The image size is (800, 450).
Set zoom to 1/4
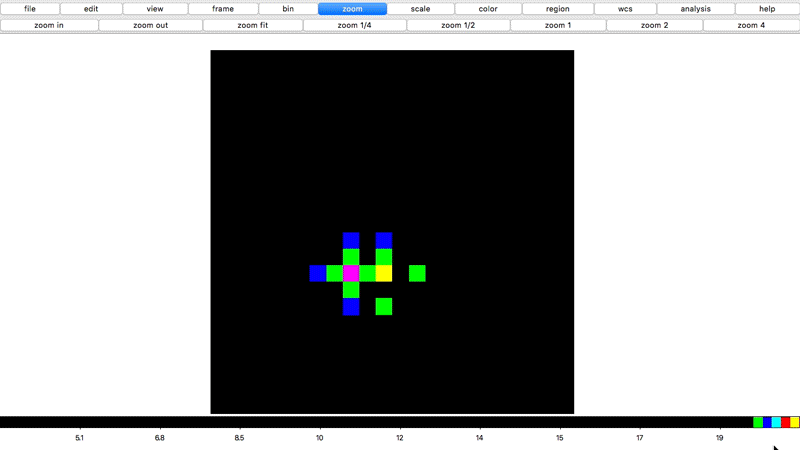pos(354,25)
